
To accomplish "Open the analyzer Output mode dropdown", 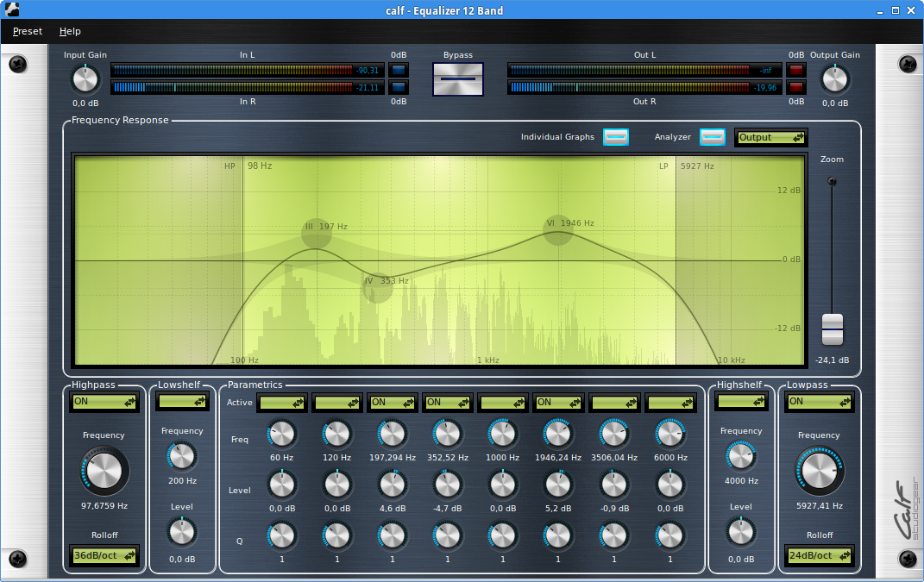I will click(770, 138).
